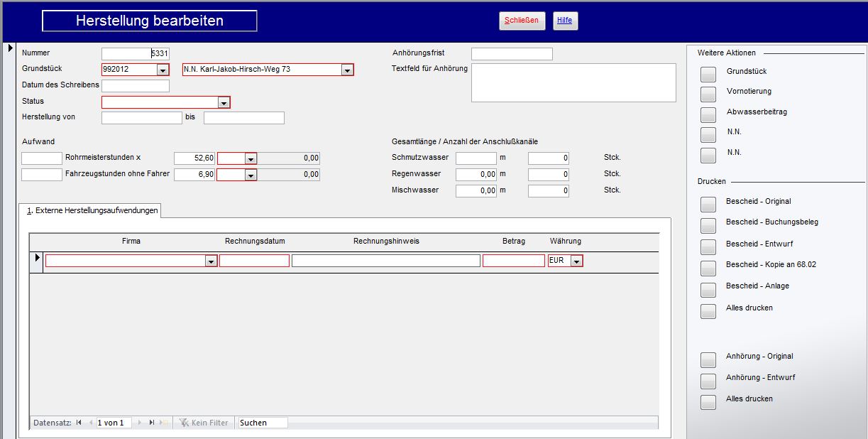Viewport: 868px width, 439px height.
Task: Click the Grundstück action button under Weitere Aktionen
Action: click(708, 74)
